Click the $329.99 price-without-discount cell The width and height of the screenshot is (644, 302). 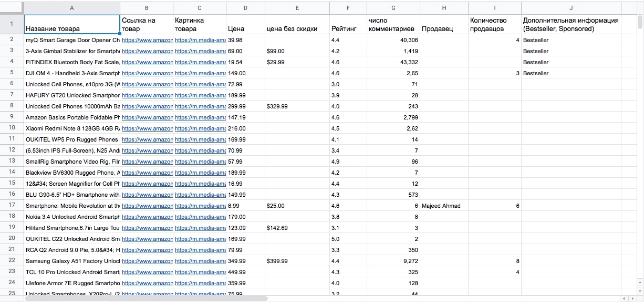[x=297, y=106]
